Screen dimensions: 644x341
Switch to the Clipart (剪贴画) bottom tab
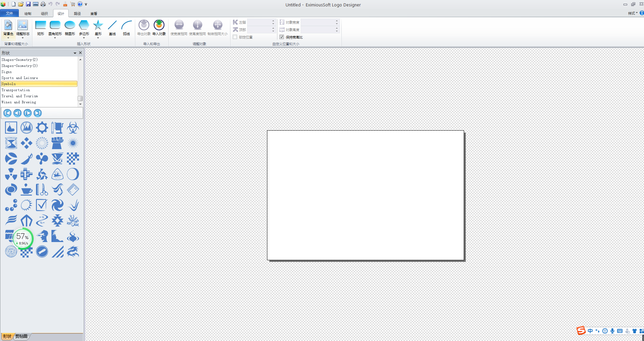click(x=22, y=336)
